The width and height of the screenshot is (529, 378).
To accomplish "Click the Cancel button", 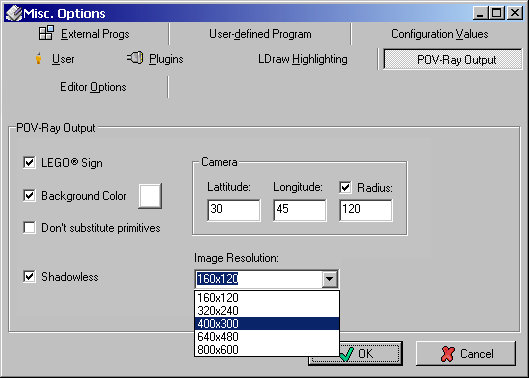I will (x=466, y=353).
